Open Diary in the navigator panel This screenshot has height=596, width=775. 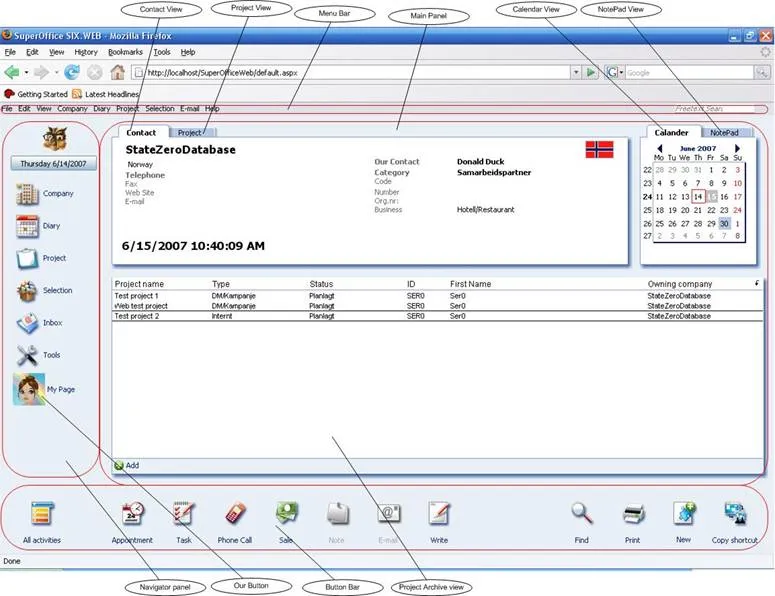click(x=29, y=226)
